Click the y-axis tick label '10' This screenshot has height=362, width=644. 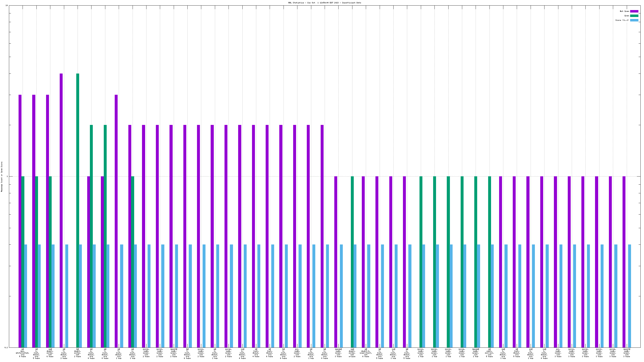[x=7, y=6]
